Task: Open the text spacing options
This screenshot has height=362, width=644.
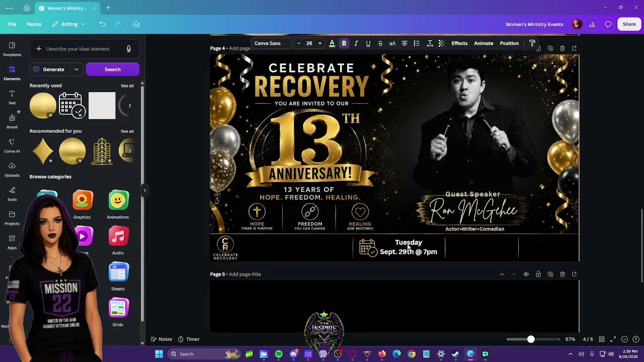Action: click(x=430, y=43)
